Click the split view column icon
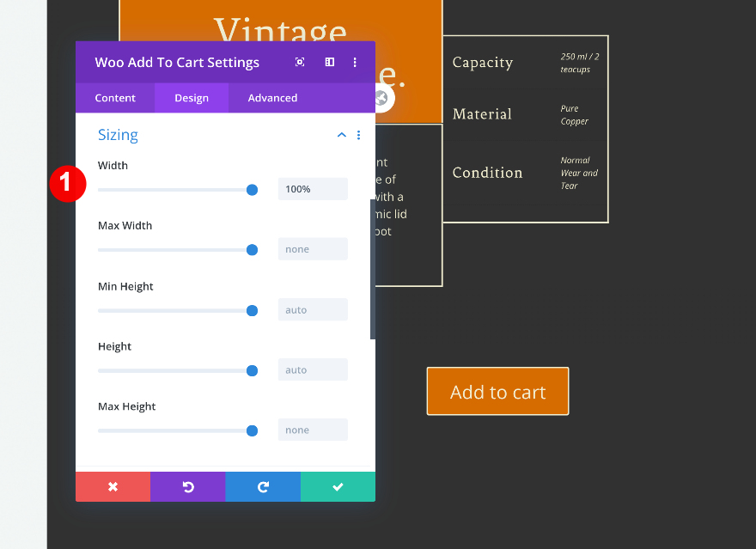The height and width of the screenshot is (549, 756). point(329,63)
